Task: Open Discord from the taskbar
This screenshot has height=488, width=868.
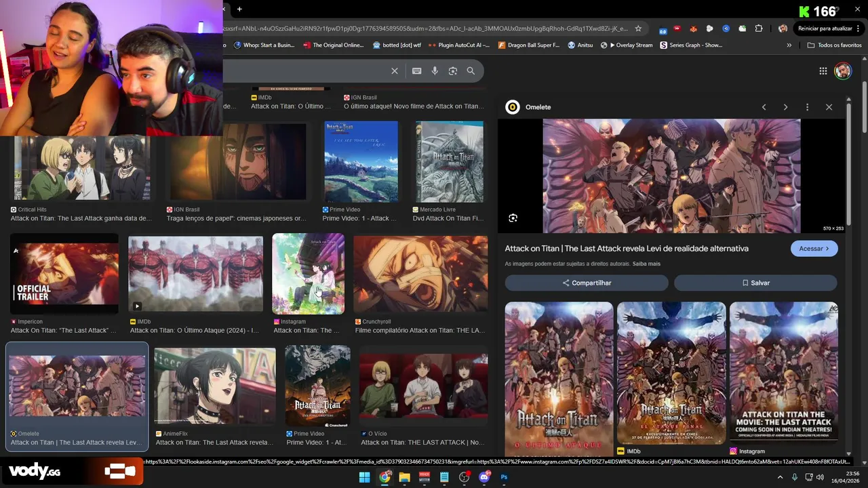Action: coord(484,477)
